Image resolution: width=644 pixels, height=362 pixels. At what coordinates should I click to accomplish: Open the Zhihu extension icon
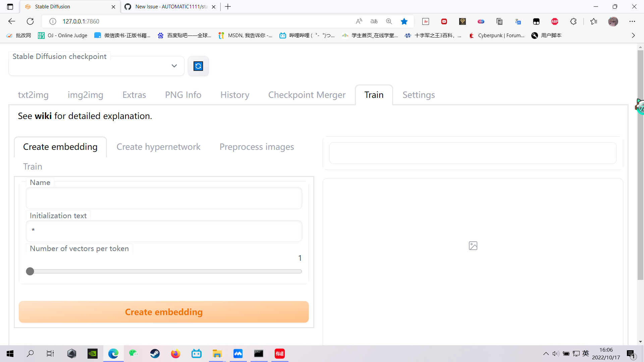point(425,21)
